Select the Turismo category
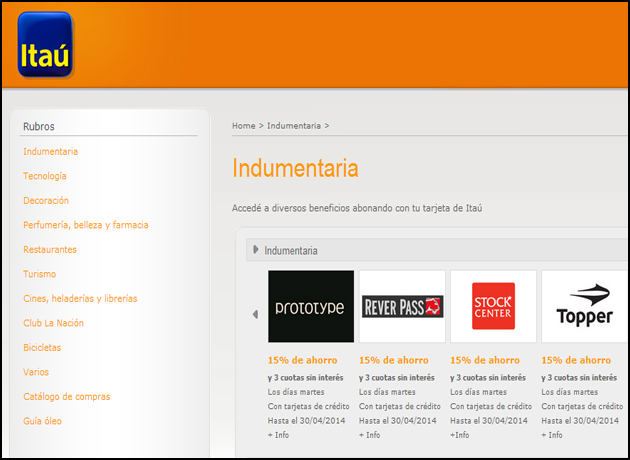 click(x=40, y=274)
